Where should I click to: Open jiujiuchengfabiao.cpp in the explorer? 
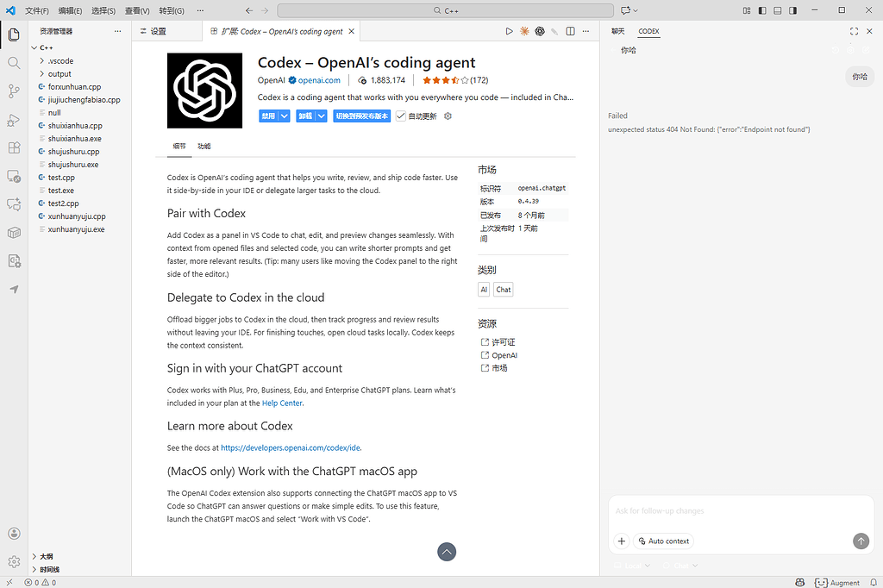coord(84,100)
